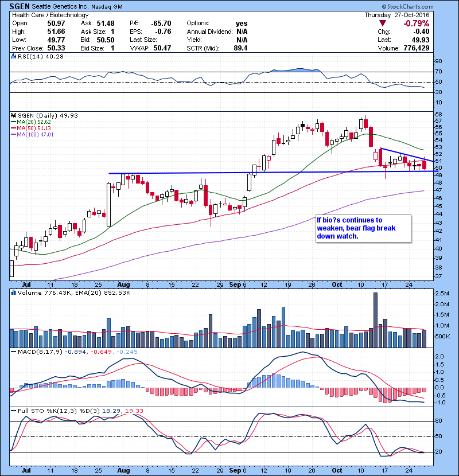
Task: Click the Thursday 27-Oct-2016 date
Action: (x=397, y=15)
